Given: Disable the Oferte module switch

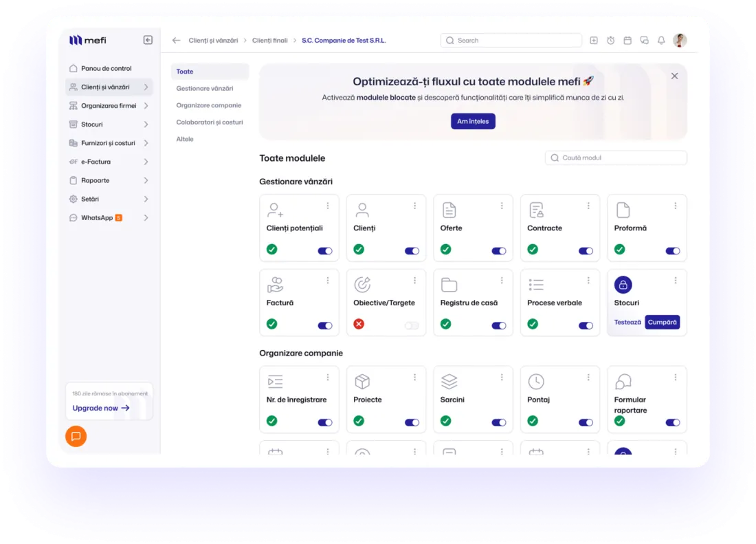Looking at the screenshot, I should tap(498, 251).
